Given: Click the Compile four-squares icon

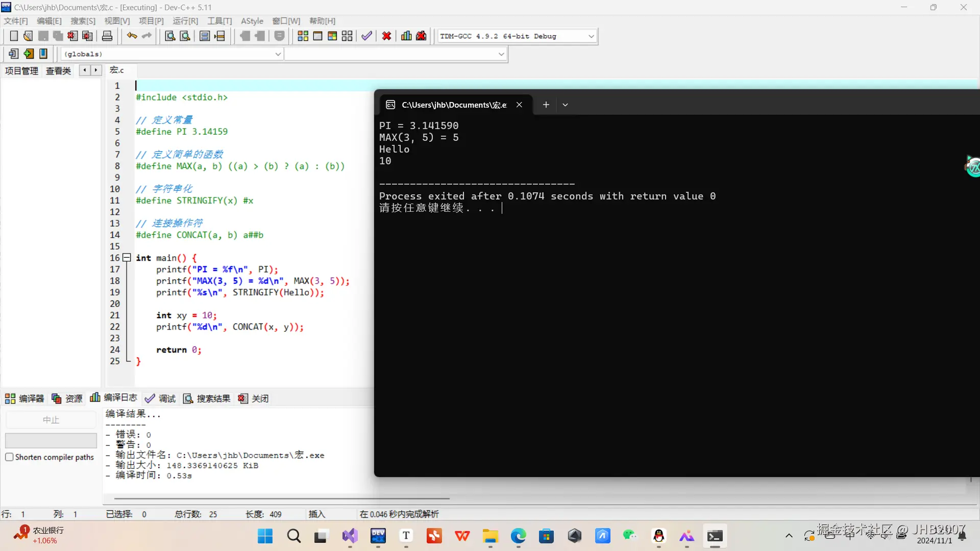Looking at the screenshot, I should tap(303, 36).
